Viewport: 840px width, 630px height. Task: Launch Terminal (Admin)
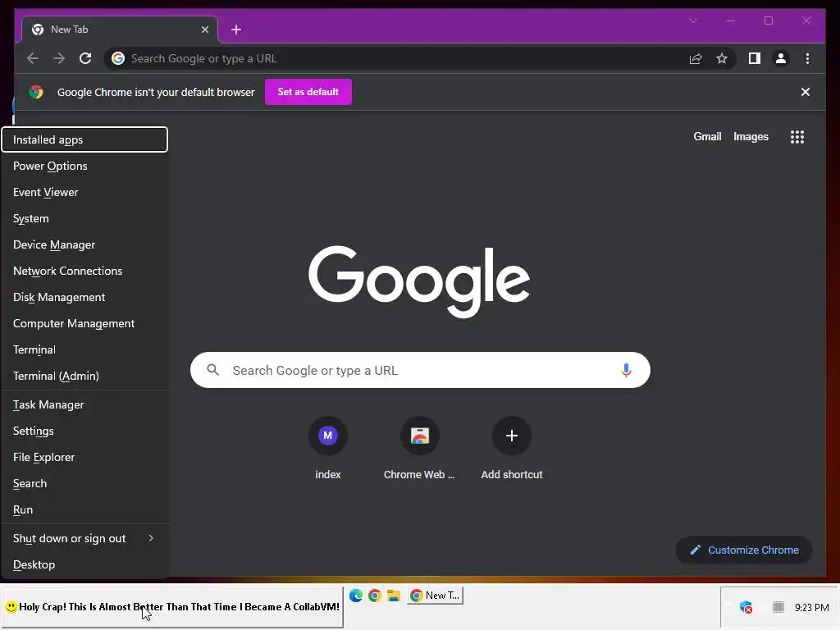84,376
